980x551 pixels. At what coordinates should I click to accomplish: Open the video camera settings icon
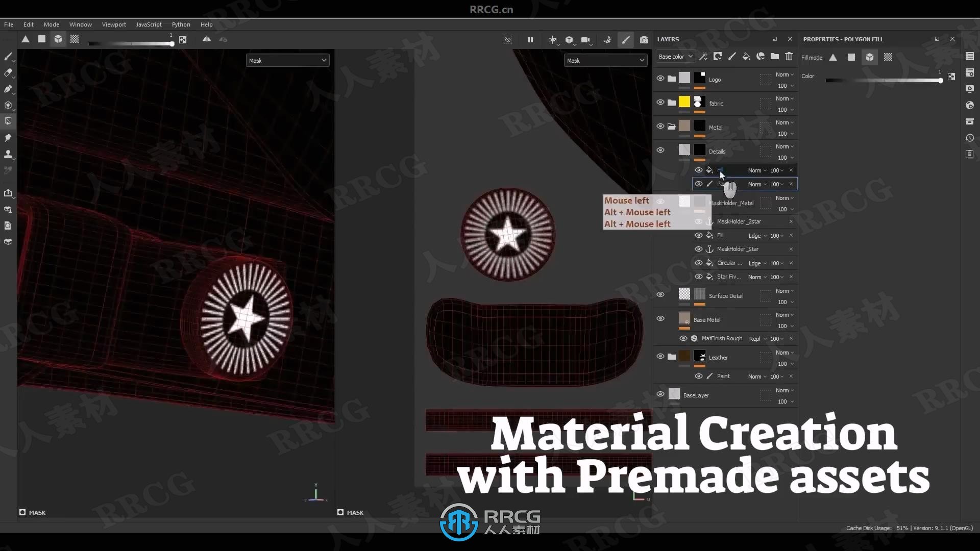(586, 40)
